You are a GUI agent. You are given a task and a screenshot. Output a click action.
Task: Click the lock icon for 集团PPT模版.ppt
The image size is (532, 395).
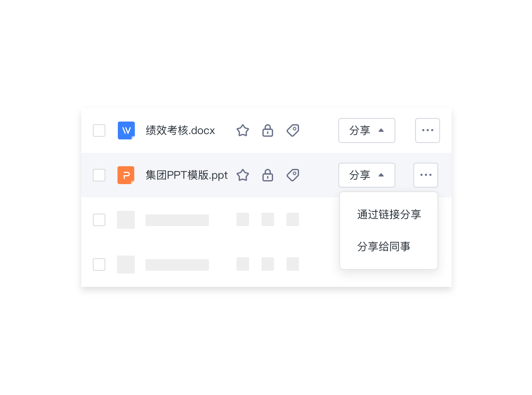coord(268,175)
